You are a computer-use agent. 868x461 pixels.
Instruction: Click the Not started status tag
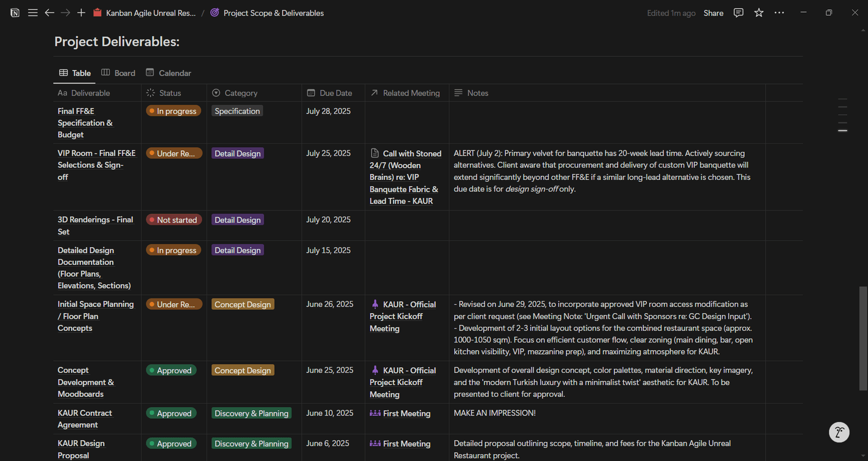(173, 220)
